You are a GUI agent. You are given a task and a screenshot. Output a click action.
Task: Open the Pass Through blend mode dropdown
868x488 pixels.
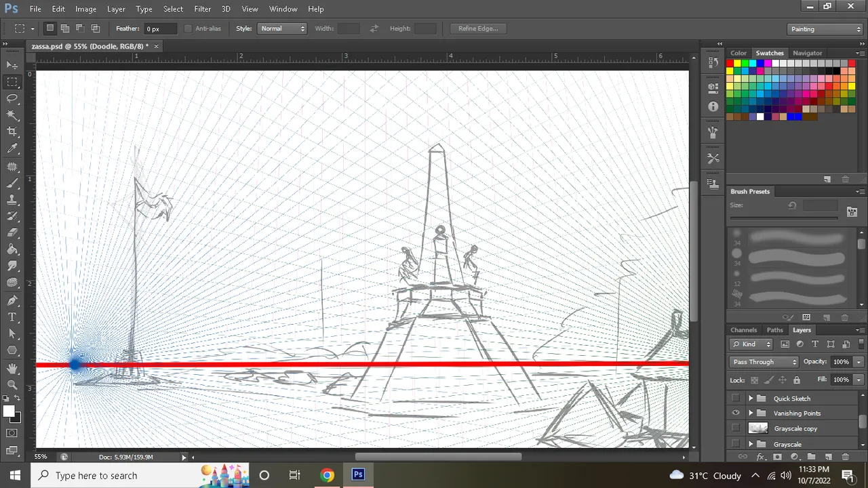764,362
